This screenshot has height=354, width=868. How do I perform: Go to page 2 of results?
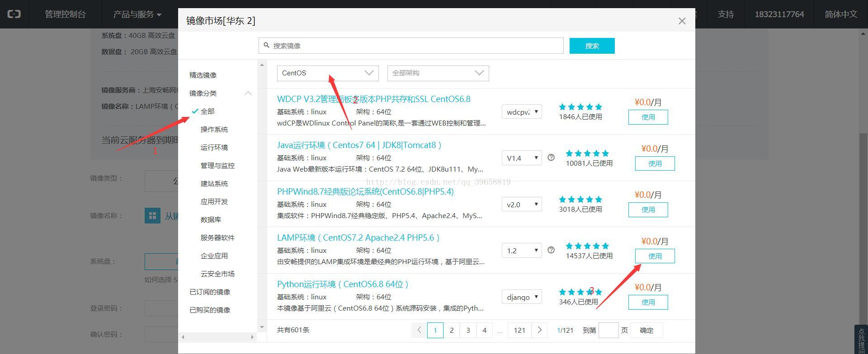point(452,330)
